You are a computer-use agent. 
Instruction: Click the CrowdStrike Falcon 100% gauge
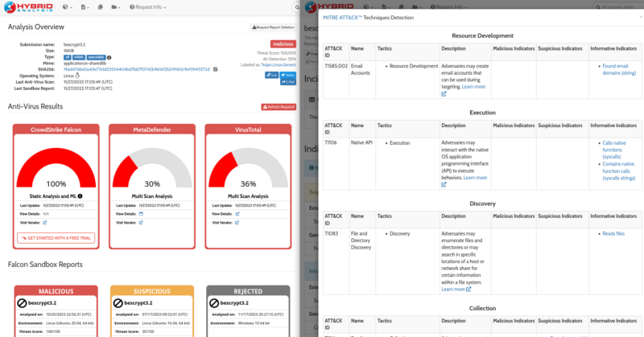[x=56, y=168]
